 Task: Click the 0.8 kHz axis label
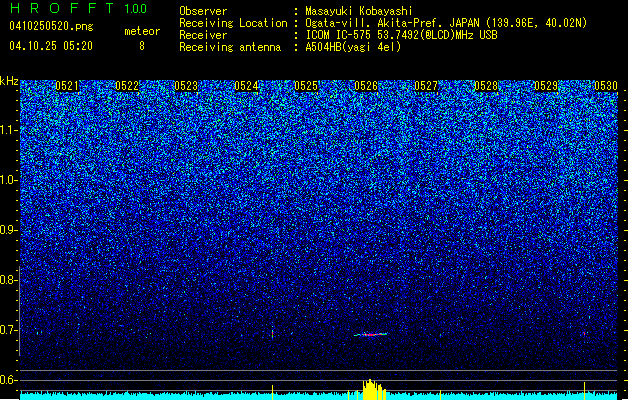click(9, 280)
